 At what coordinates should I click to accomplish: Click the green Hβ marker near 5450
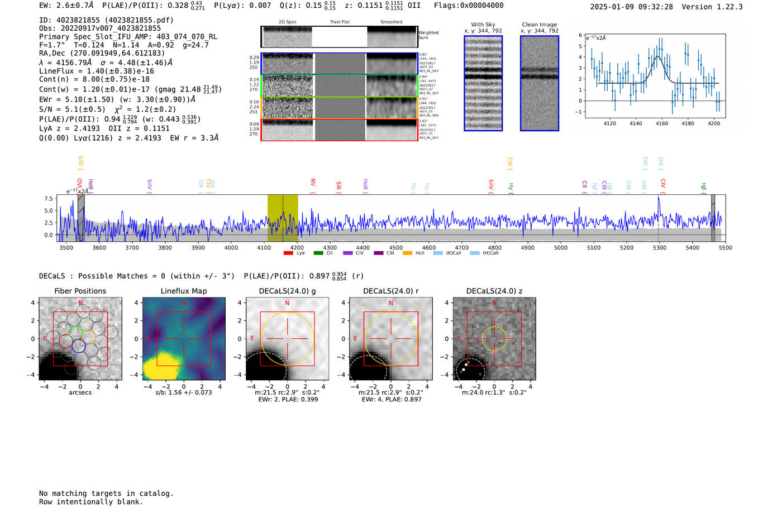point(704,188)
